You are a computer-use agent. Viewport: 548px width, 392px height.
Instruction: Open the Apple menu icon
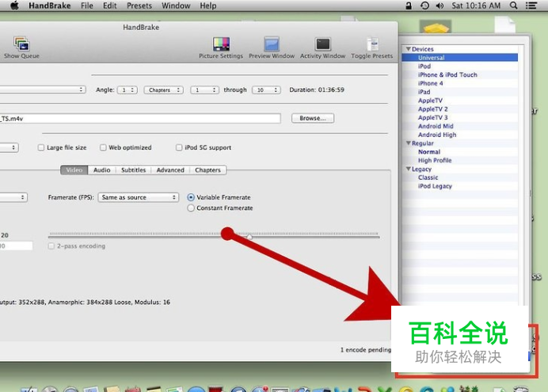[x=14, y=6]
